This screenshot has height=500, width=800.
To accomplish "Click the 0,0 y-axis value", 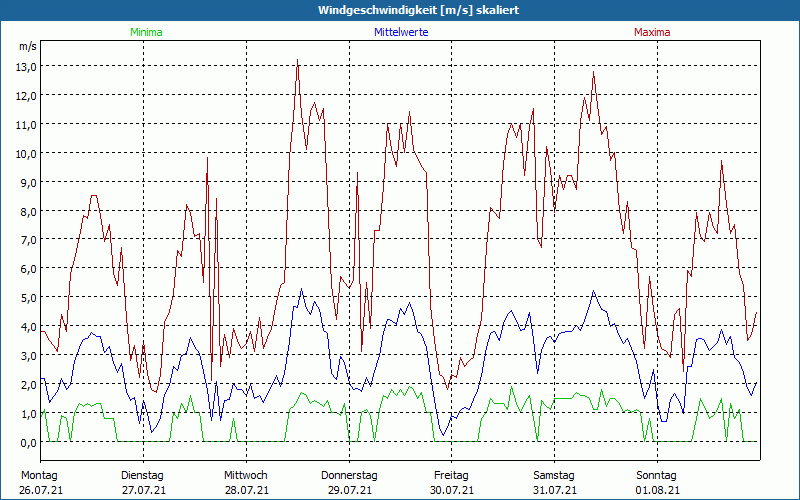I will [28, 443].
